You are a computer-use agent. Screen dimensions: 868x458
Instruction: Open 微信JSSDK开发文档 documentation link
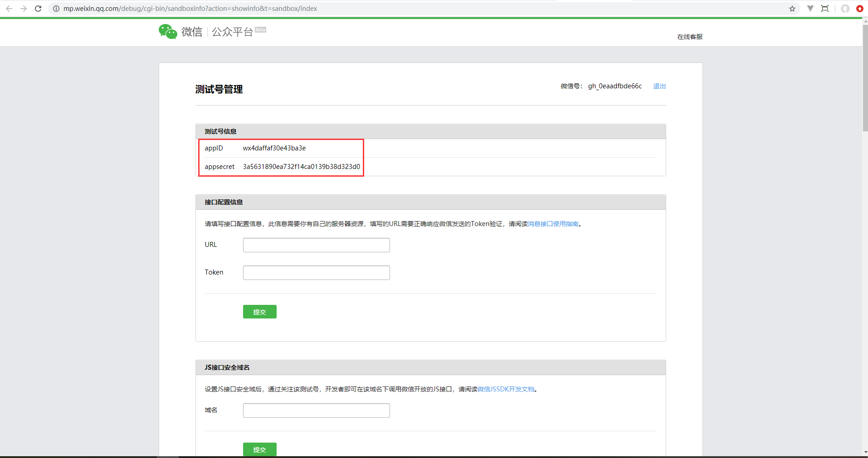pyautogui.click(x=506, y=389)
